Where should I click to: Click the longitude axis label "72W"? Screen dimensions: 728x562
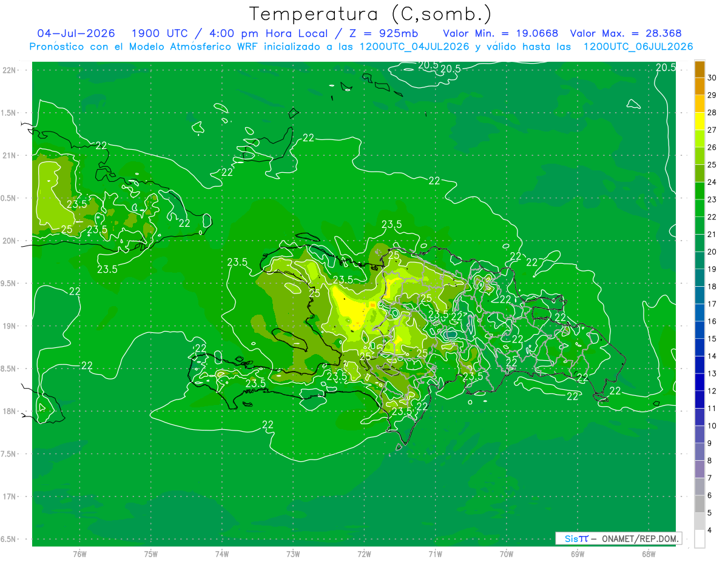point(365,554)
